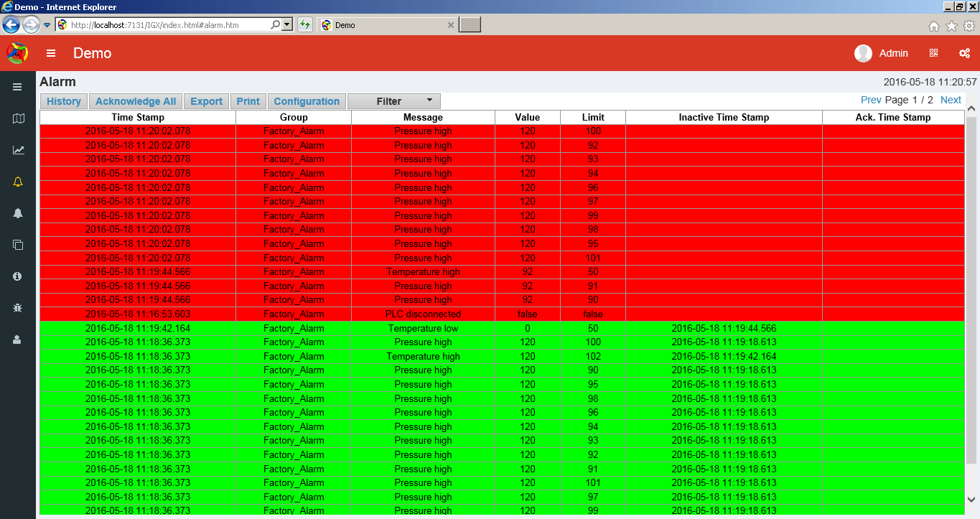Click the Admin user avatar

click(x=863, y=53)
